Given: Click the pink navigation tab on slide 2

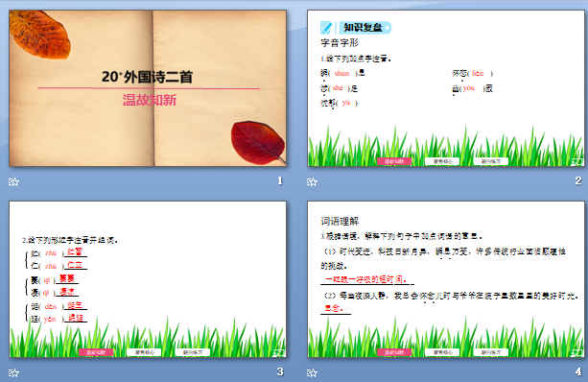Looking at the screenshot, I should (394, 161).
